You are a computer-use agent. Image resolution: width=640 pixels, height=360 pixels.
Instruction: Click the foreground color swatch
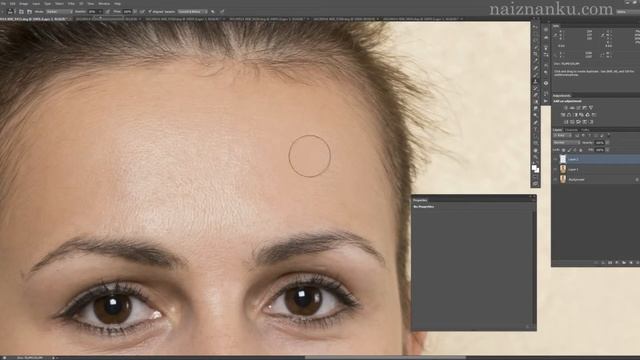point(534,167)
